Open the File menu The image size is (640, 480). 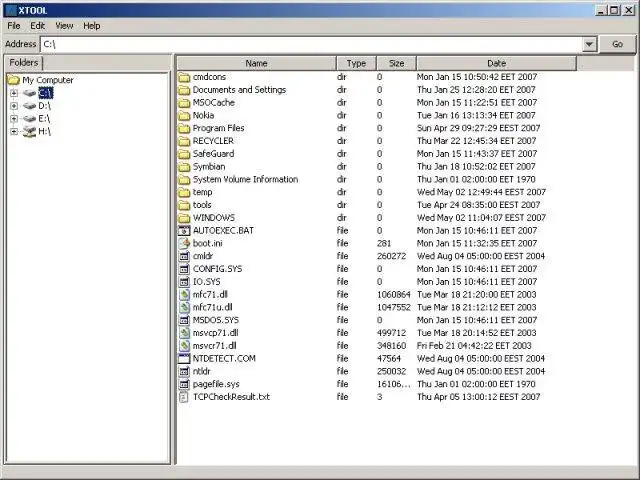coord(14,26)
